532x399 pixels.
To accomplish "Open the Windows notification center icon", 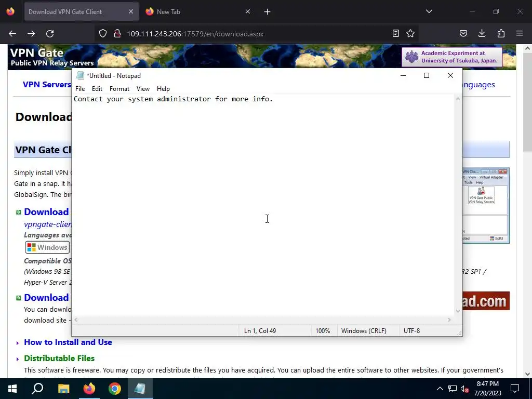I will [x=515, y=389].
